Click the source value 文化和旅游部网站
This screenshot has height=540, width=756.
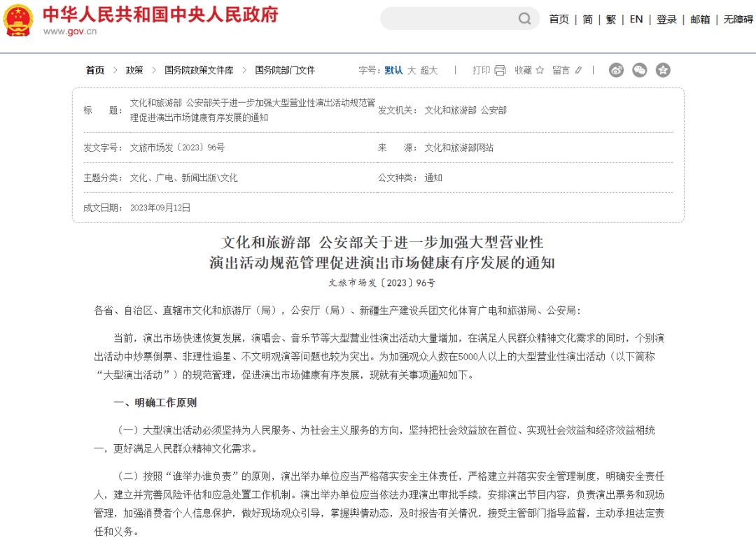tap(458, 148)
